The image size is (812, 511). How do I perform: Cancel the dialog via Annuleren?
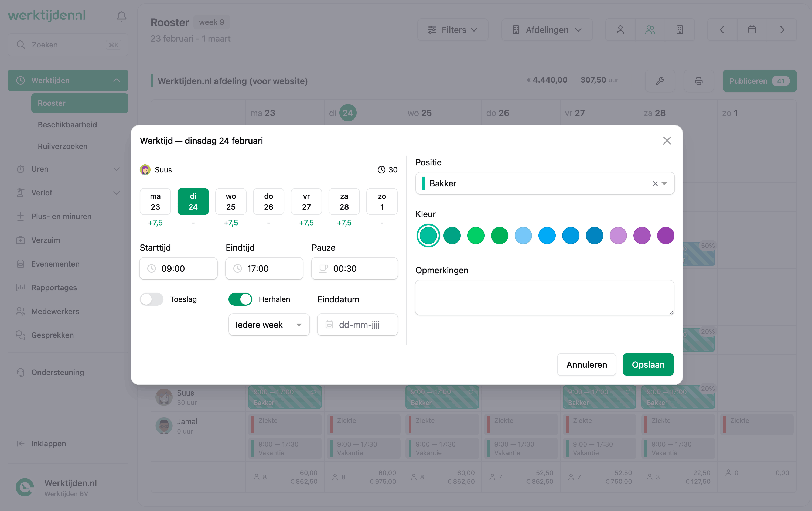pos(586,364)
